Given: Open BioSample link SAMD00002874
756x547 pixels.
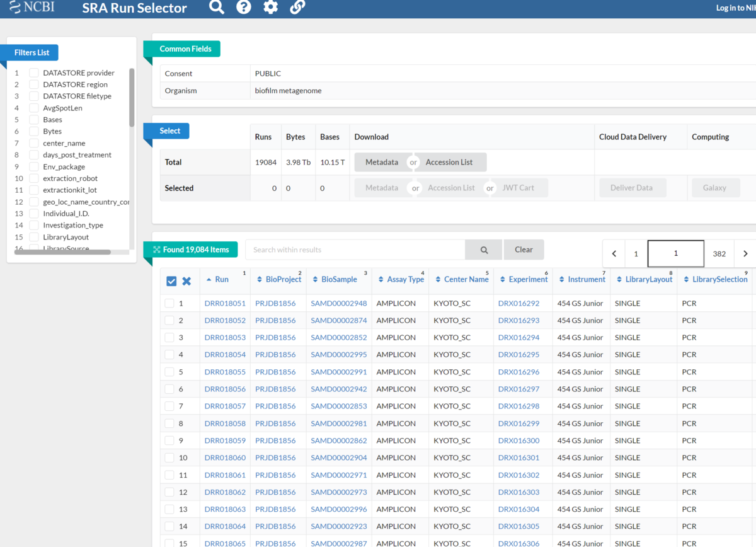Looking at the screenshot, I should tap(339, 320).
